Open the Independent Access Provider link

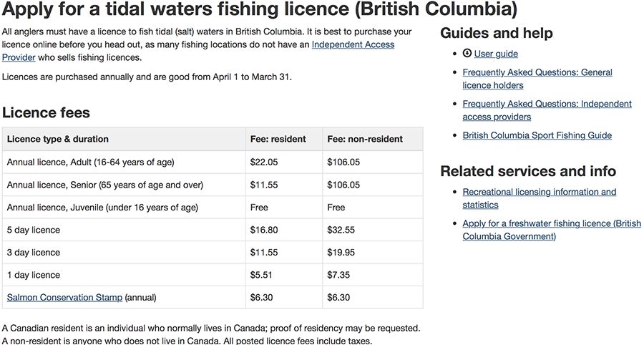(198, 51)
